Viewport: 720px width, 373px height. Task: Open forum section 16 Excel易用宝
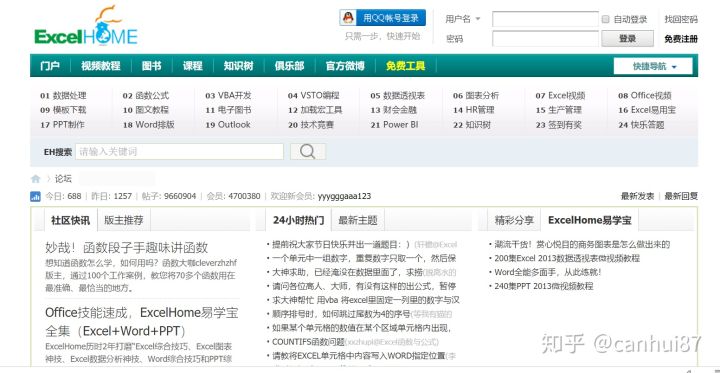click(x=647, y=110)
